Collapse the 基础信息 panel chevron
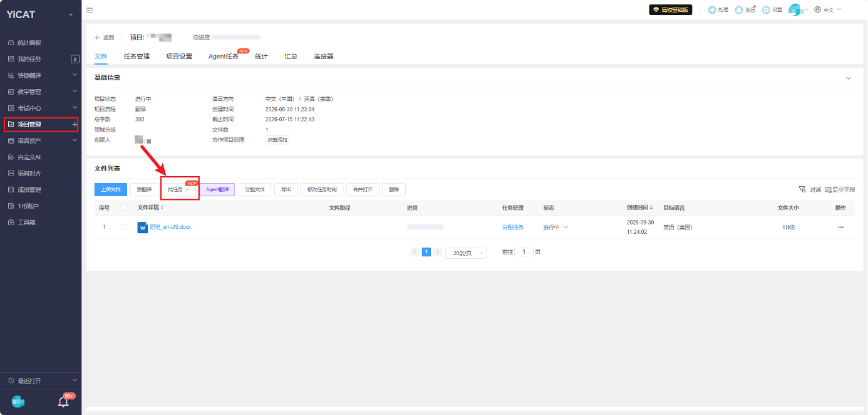Image resolution: width=868 pixels, height=415 pixels. (849, 78)
